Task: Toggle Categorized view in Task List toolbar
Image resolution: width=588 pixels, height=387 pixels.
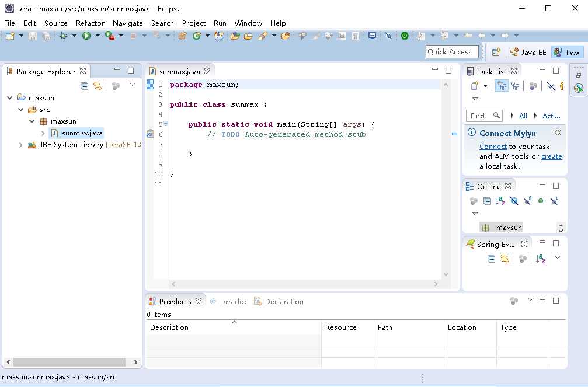Action: click(501, 86)
